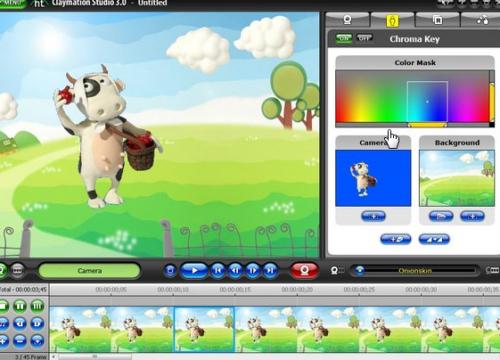Image resolution: width=500 pixels, height=360 pixels.
Task: Open the green MENU button
Action: [x=13, y=3]
